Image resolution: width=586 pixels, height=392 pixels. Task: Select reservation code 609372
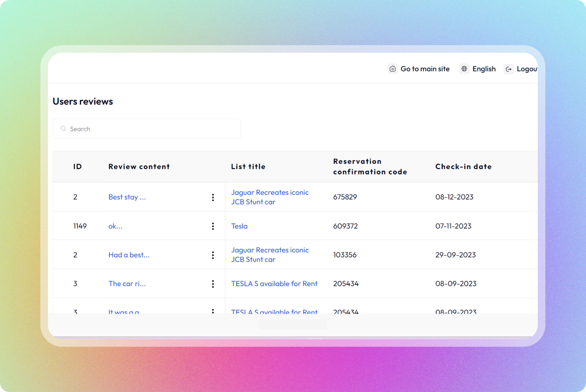click(345, 226)
